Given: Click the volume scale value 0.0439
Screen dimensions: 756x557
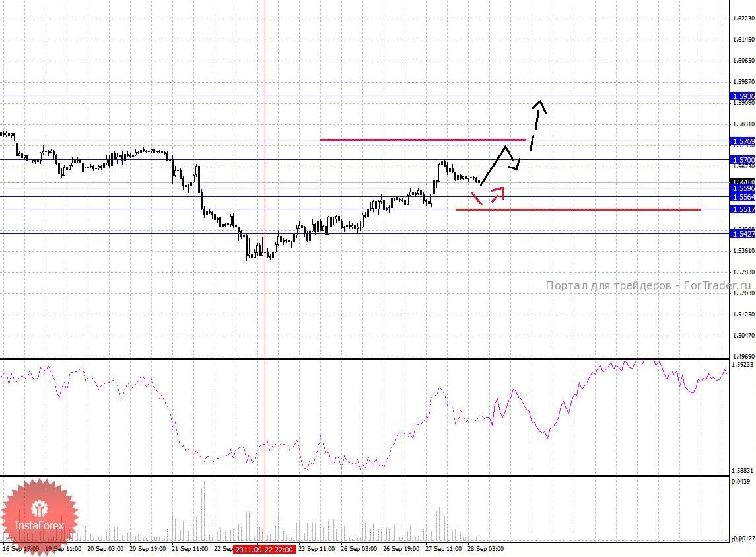Looking at the screenshot, I should coord(741,481).
